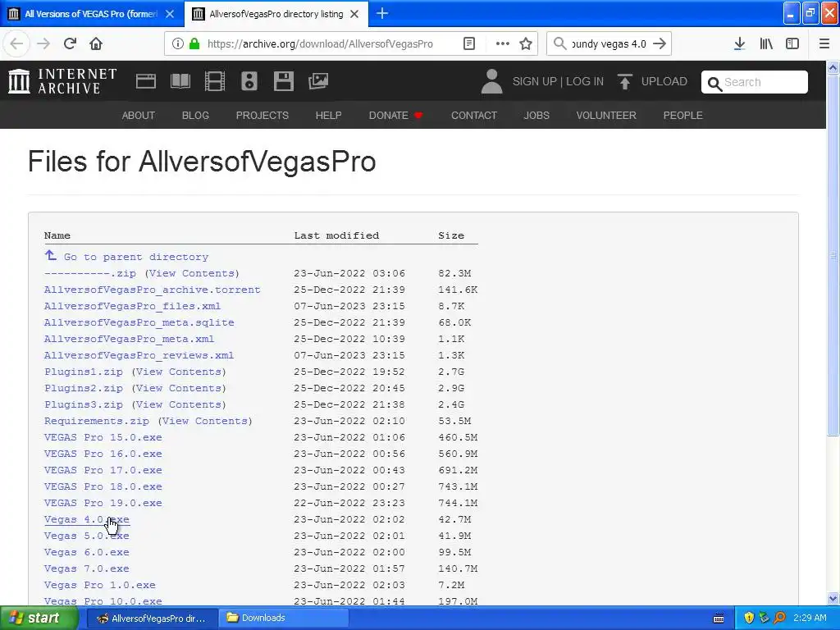The image size is (840, 630).
Task: Click the security shield tray icon
Action: tap(749, 619)
